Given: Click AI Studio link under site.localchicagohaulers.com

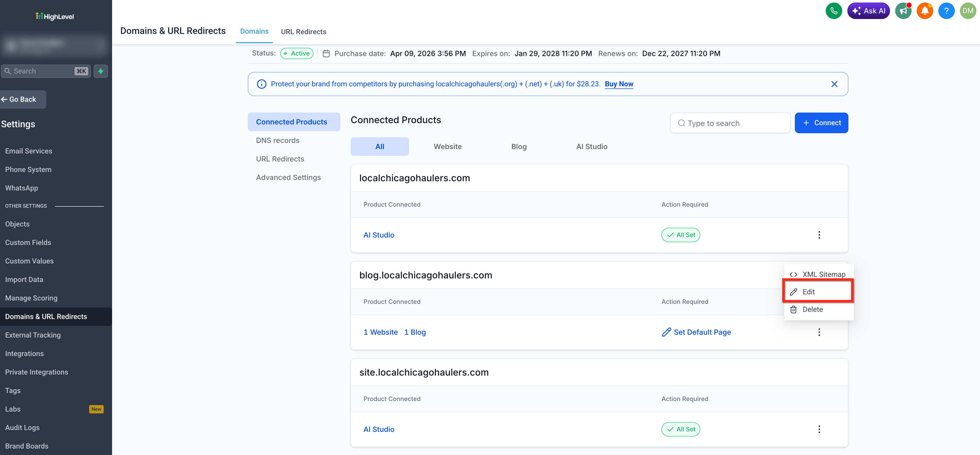Looking at the screenshot, I should (x=378, y=429).
